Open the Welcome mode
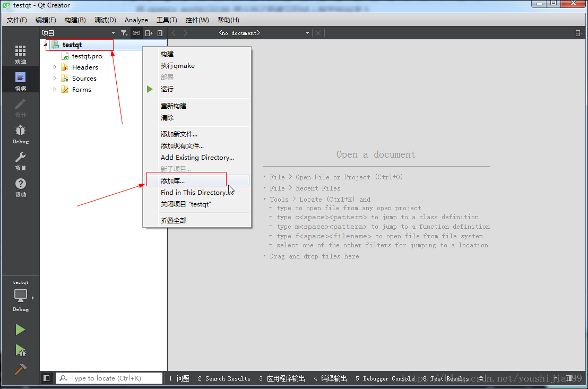 click(x=20, y=54)
